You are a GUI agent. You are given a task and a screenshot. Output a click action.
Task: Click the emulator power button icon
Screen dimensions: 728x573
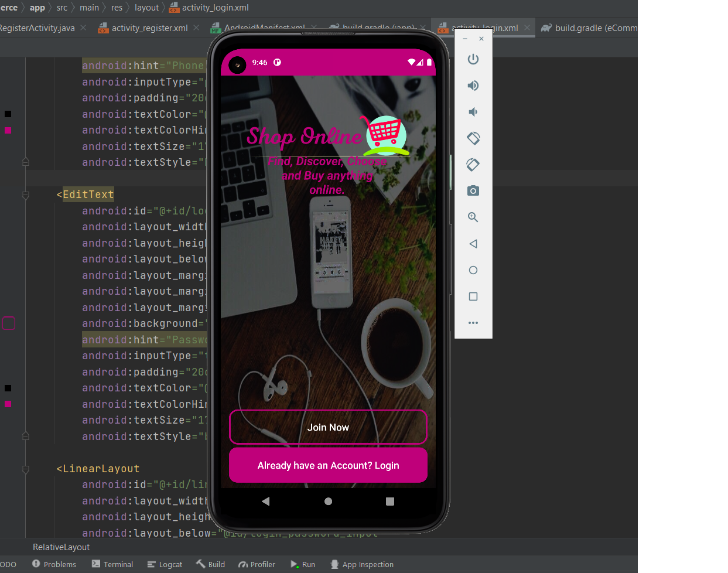click(473, 59)
